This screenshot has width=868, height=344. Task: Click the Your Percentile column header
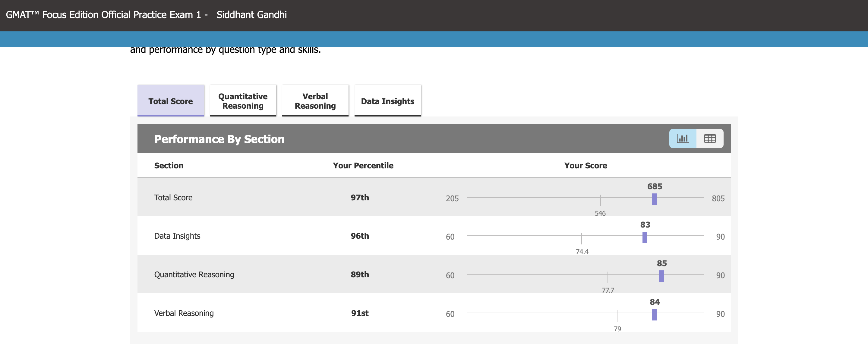[x=363, y=165]
